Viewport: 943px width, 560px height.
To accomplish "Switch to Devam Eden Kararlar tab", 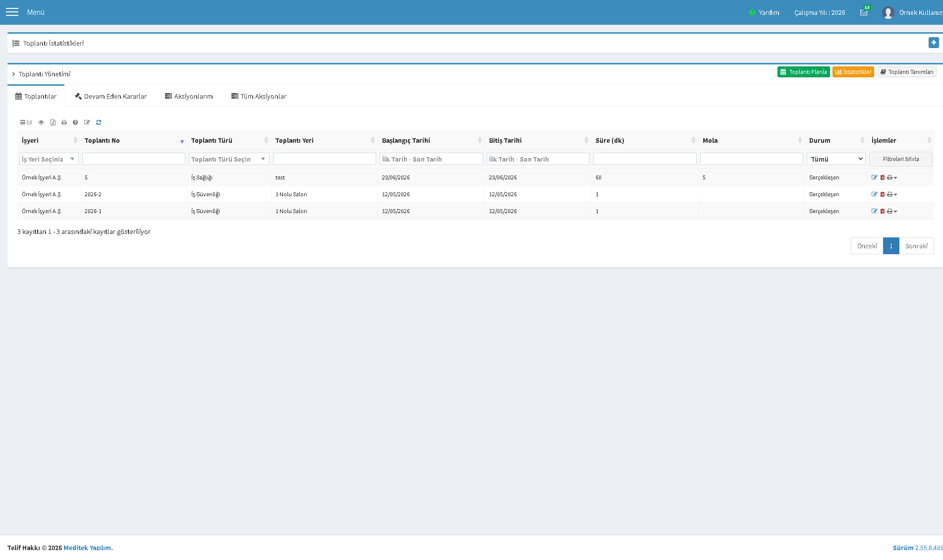I will coord(111,96).
